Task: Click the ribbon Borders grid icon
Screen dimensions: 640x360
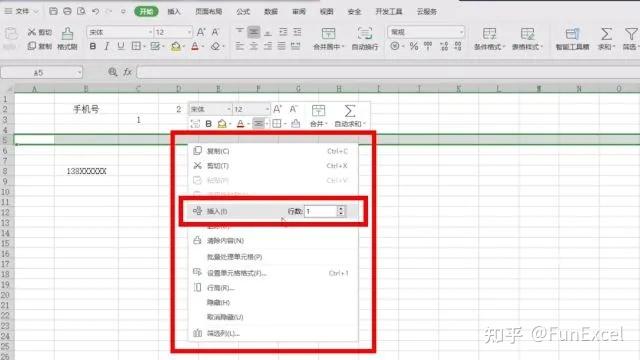Action: tap(136, 46)
